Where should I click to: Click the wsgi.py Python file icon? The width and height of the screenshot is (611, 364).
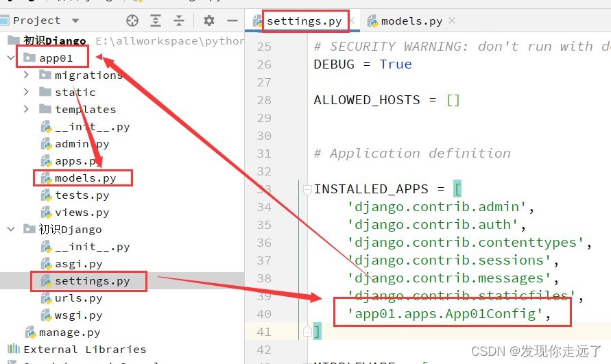[x=47, y=316]
